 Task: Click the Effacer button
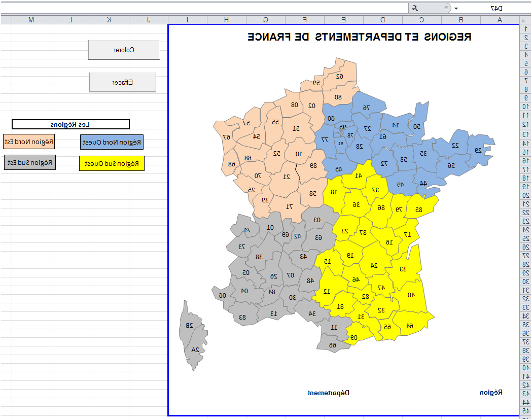123,83
